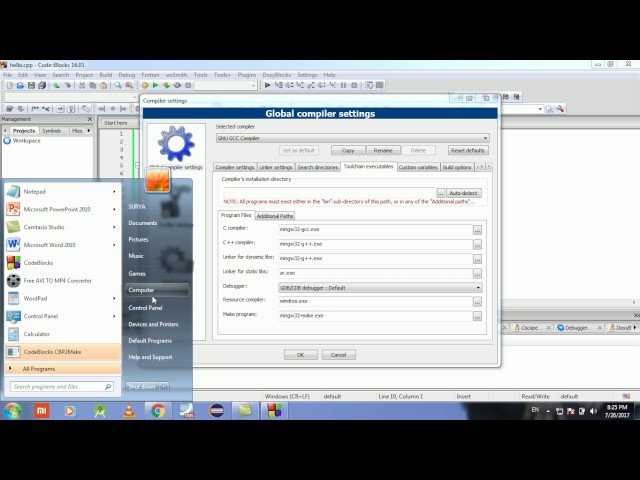Viewport: 640px width, 480px height.
Task: Open the build target dropdown in toolbar
Action: click(226, 85)
